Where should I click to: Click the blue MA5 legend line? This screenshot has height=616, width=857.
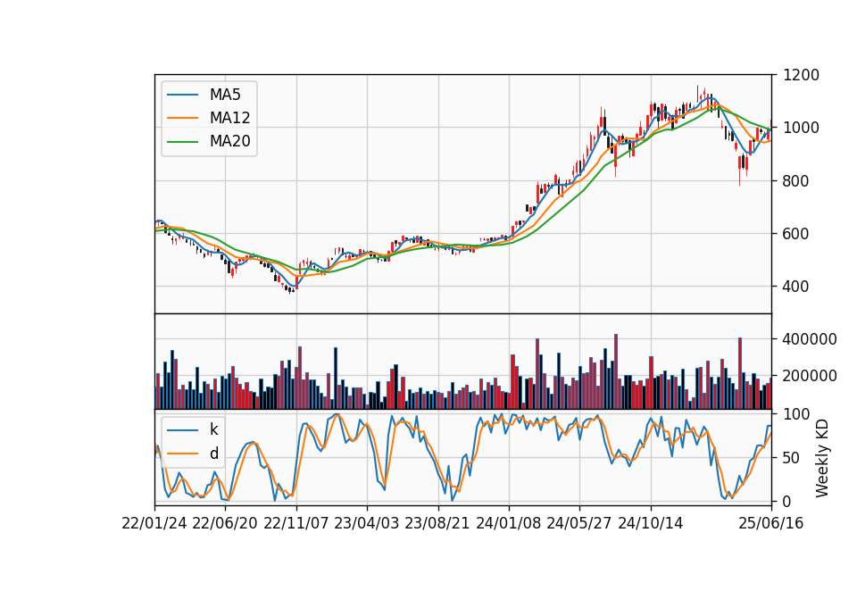(x=182, y=95)
